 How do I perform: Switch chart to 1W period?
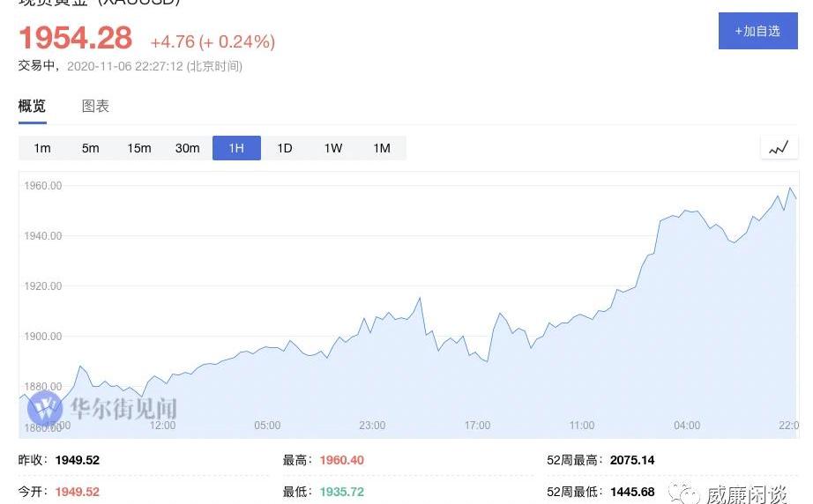point(333,148)
